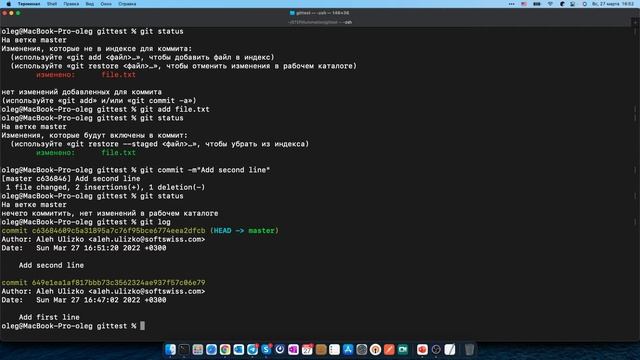
Task: Open the white notepad icon in Dock
Action: point(450,349)
